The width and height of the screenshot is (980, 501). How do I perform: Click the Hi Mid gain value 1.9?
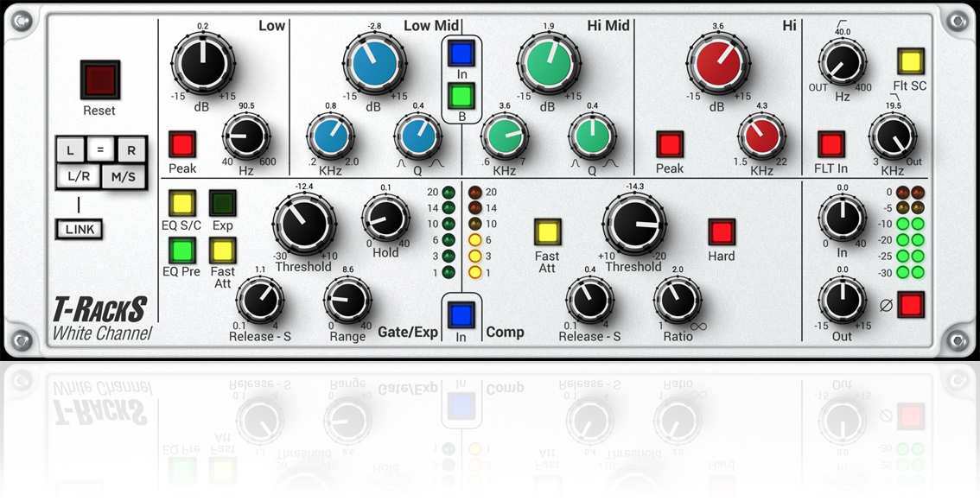(x=548, y=26)
